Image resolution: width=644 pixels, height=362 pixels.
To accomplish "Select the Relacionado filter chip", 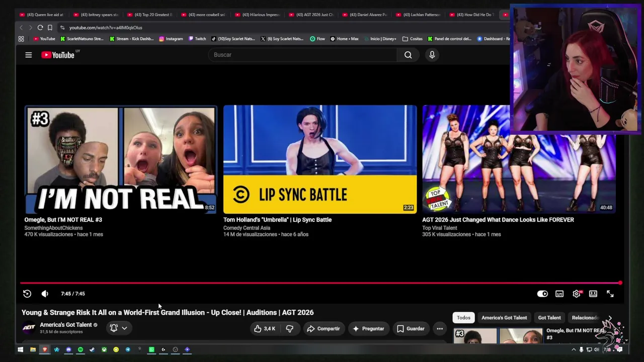I will [585, 318].
